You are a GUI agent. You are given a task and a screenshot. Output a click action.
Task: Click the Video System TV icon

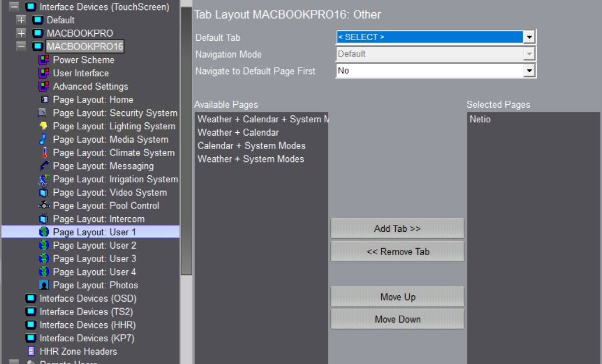[44, 192]
